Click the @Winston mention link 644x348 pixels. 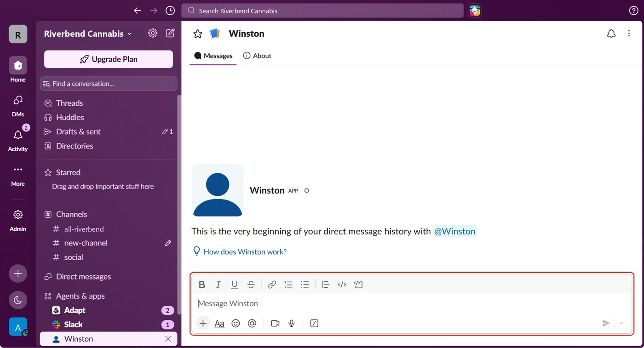click(455, 231)
